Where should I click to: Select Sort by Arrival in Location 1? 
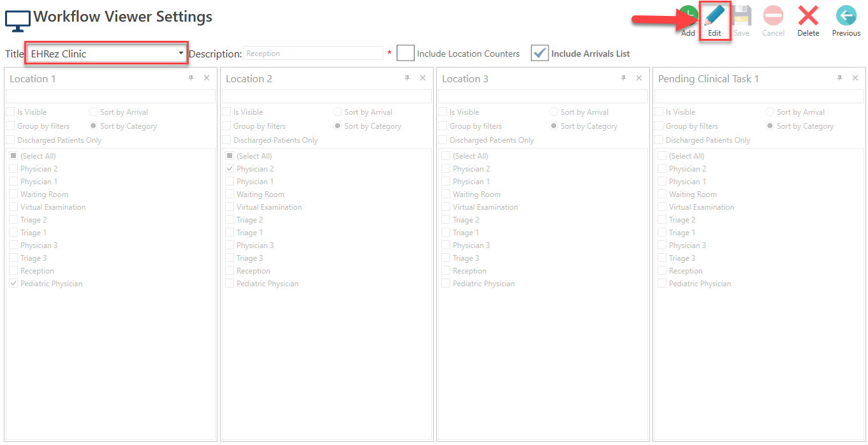coord(93,112)
